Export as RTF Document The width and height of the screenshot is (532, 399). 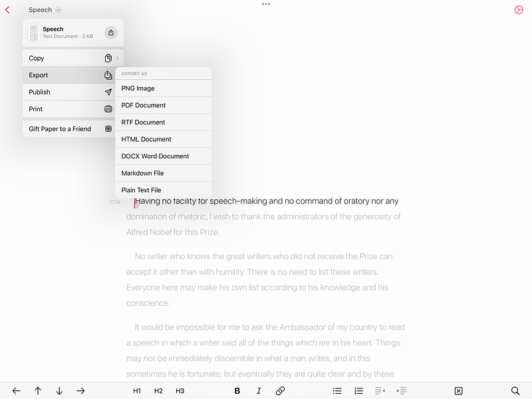click(x=164, y=122)
